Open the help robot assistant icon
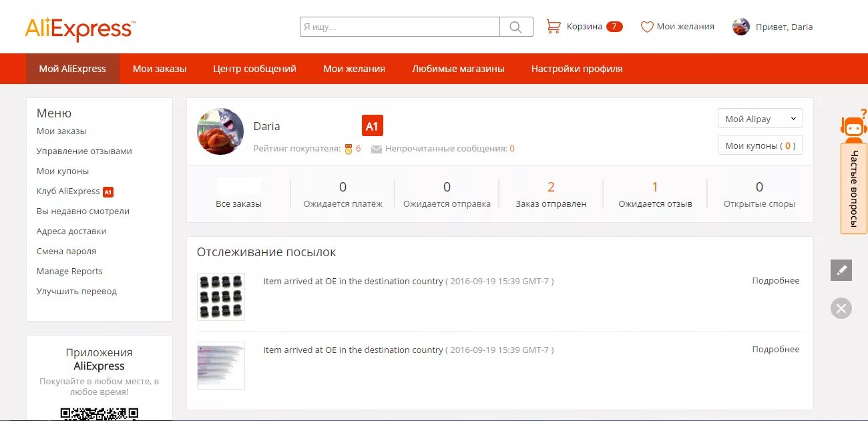The image size is (868, 421). tap(853, 126)
